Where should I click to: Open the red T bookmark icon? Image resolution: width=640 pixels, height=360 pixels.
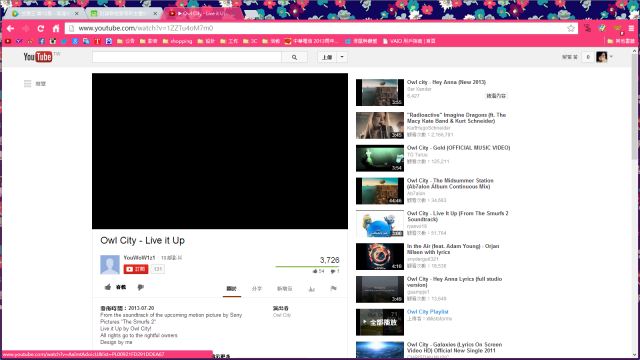[x=98, y=41]
